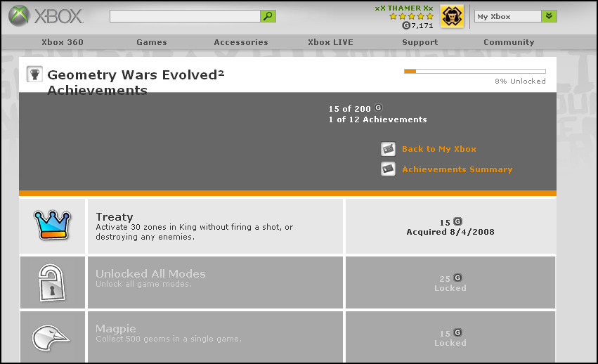The height and width of the screenshot is (364, 598).
Task: Open the My Xbox combo box
Action: point(516,16)
